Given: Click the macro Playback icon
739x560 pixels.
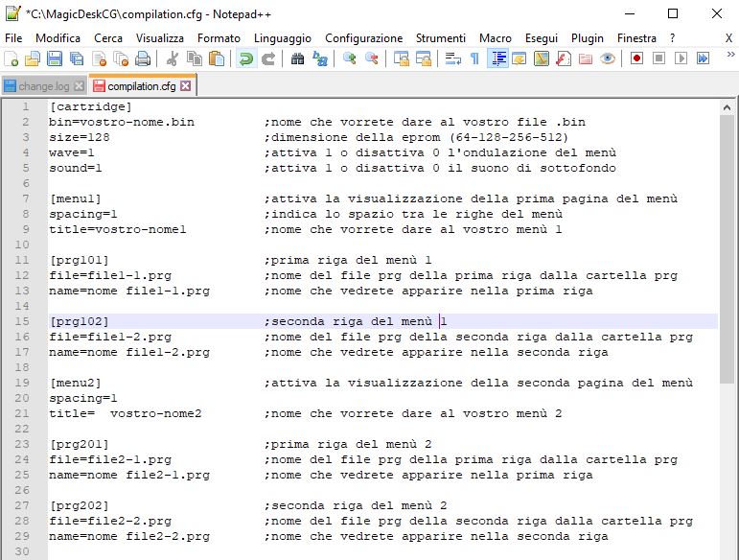Looking at the screenshot, I should 681,58.
